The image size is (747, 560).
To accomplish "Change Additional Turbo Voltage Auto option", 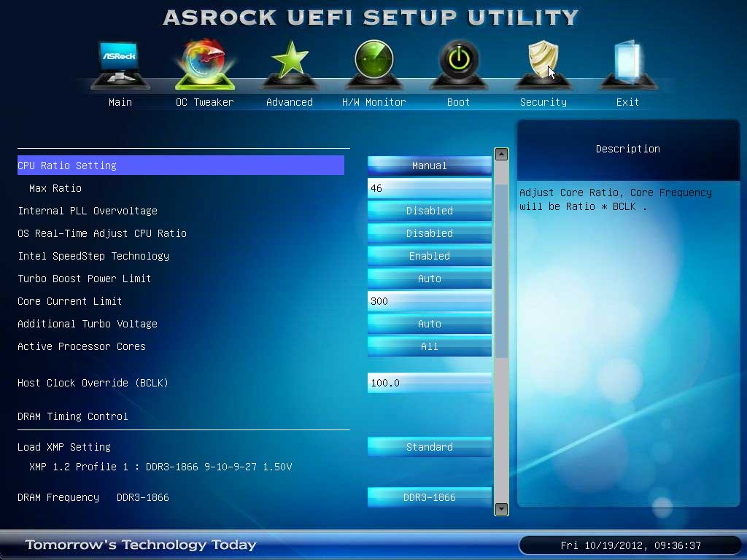I will pyautogui.click(x=429, y=324).
